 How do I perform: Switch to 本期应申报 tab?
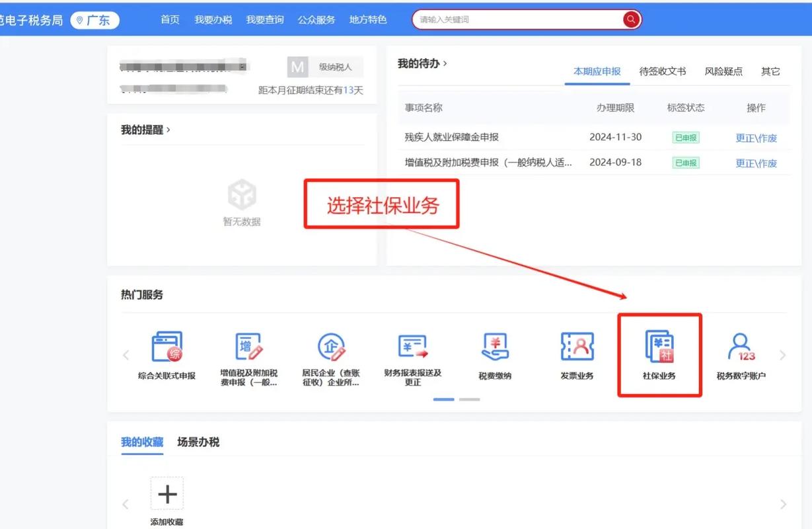click(597, 71)
